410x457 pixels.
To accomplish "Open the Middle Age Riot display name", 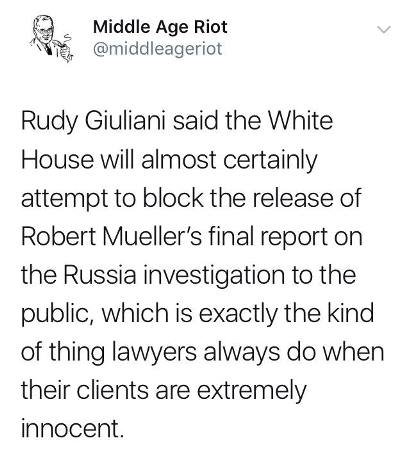I will pyautogui.click(x=160, y=27).
